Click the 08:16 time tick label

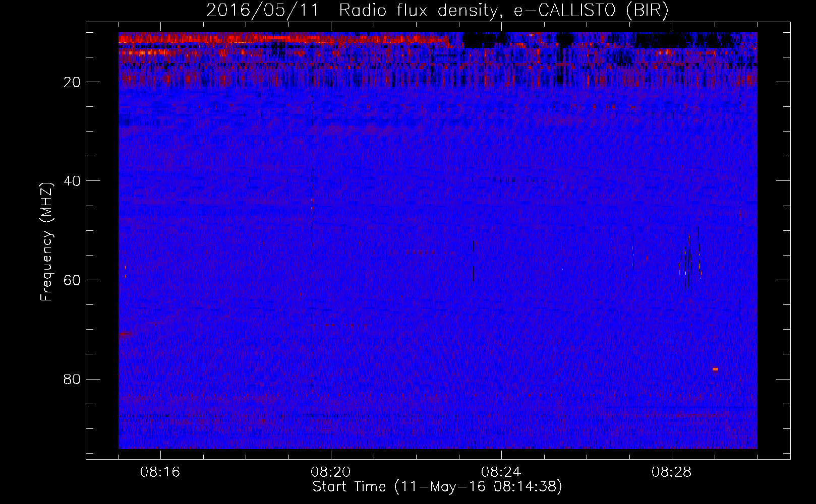(160, 472)
